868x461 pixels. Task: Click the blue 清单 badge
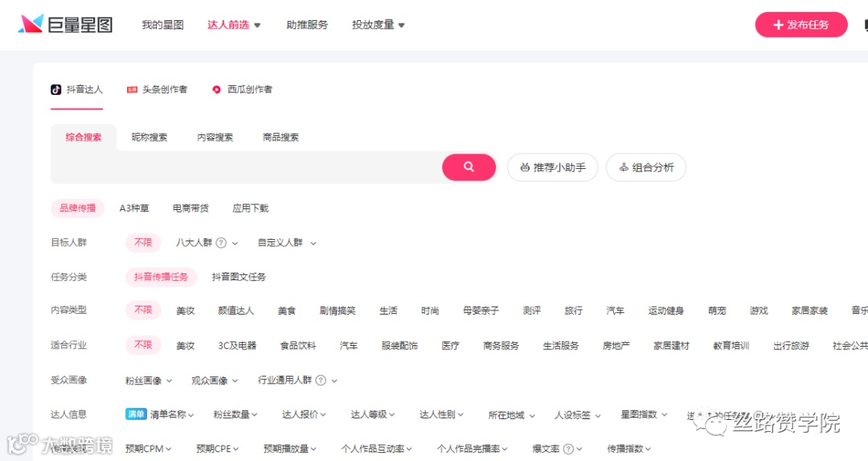pos(136,414)
